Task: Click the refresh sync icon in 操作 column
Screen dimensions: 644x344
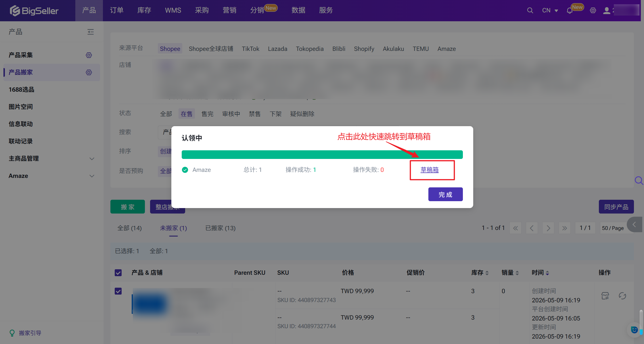Action: tap(622, 296)
